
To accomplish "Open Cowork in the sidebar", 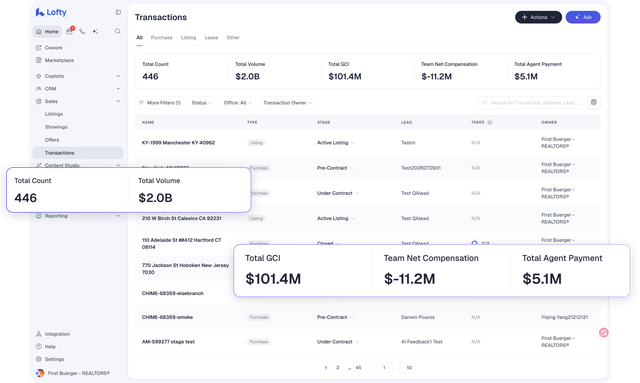I will [53, 48].
